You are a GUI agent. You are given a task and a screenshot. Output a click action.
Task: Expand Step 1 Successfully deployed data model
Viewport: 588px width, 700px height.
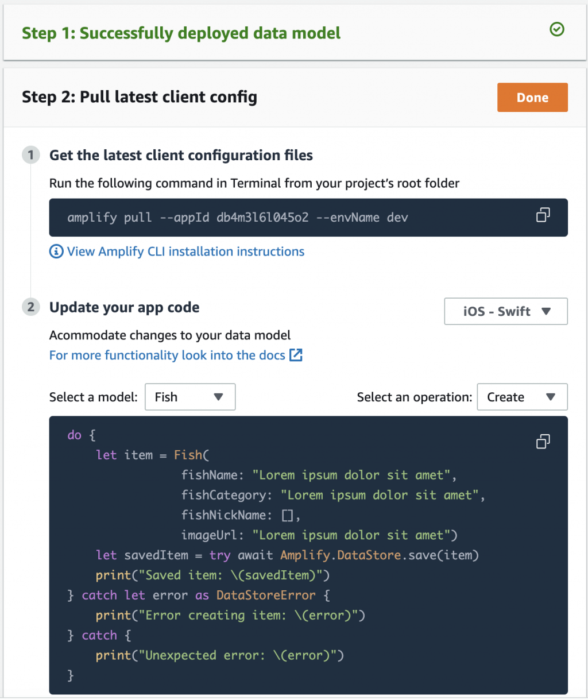pos(181,33)
